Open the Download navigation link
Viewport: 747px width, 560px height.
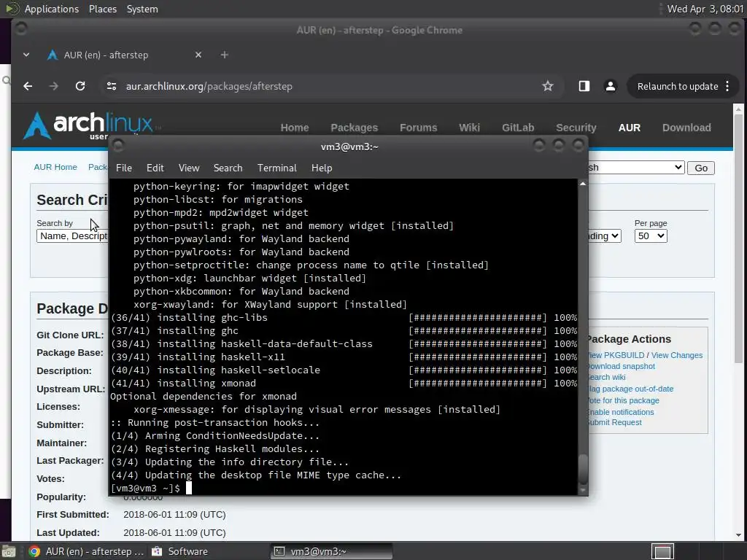coord(686,128)
